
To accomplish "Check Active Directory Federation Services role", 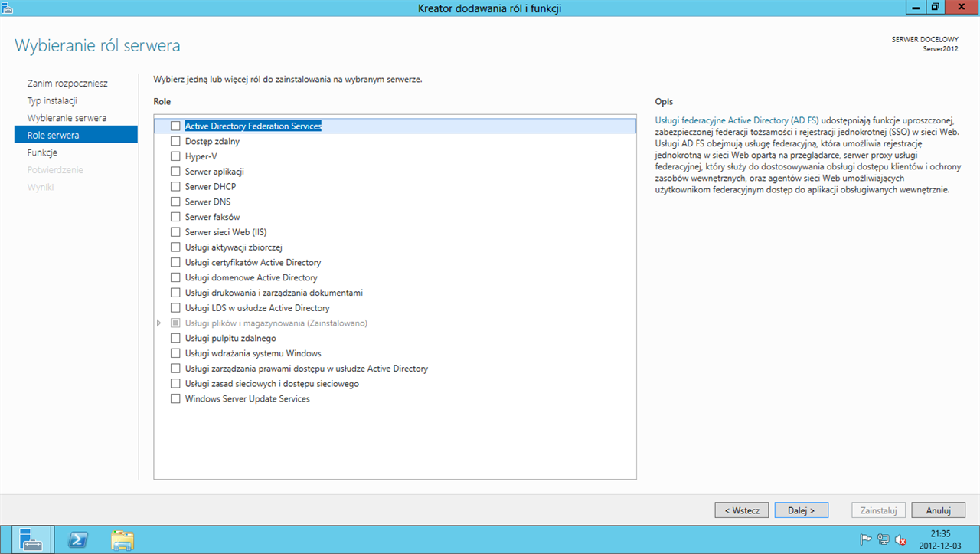I will point(175,126).
